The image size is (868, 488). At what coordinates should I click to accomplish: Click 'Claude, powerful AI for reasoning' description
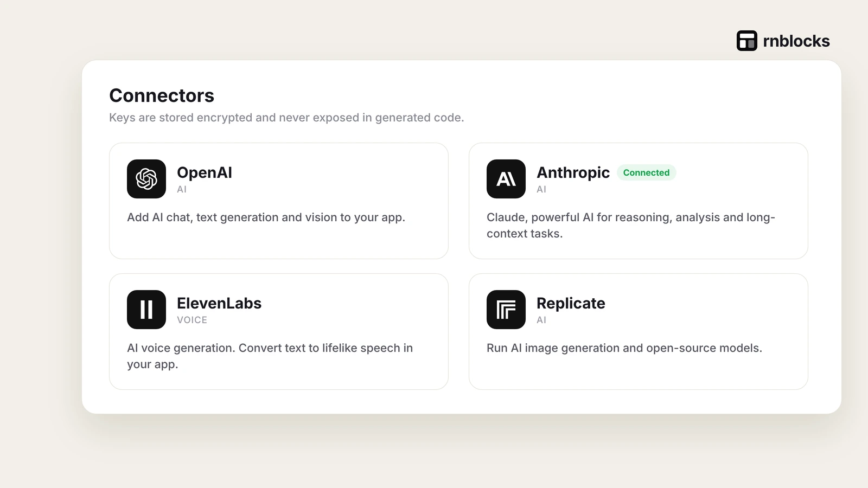pyautogui.click(x=631, y=226)
